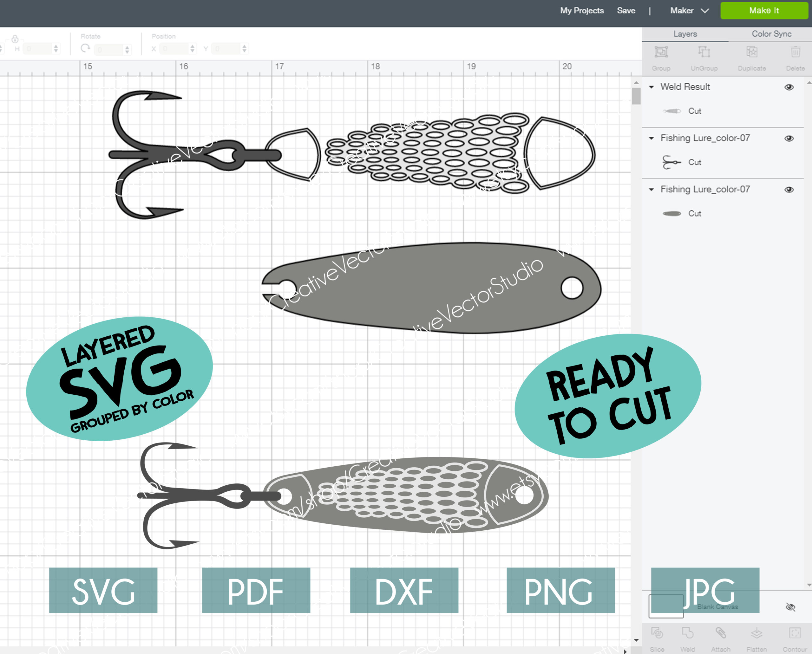Screen dimensions: 812x654
Task: Open the Maker machine dropdown
Action: [689, 10]
